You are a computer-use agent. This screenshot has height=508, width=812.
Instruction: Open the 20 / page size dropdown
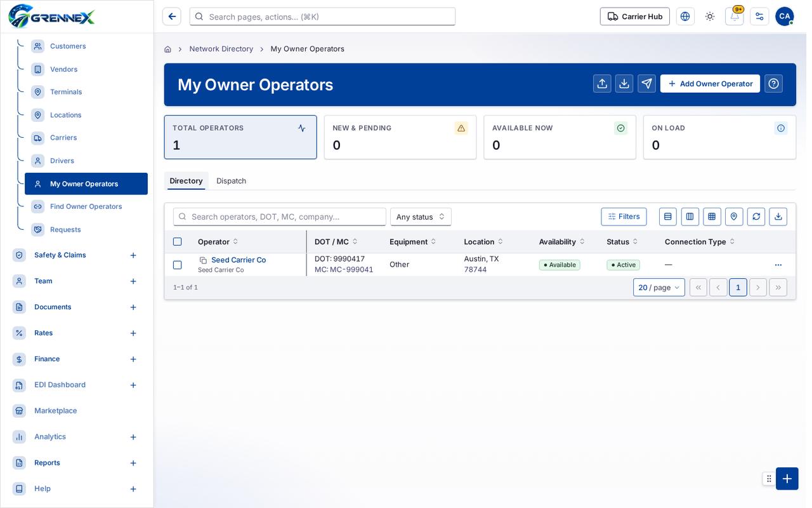[x=659, y=288]
